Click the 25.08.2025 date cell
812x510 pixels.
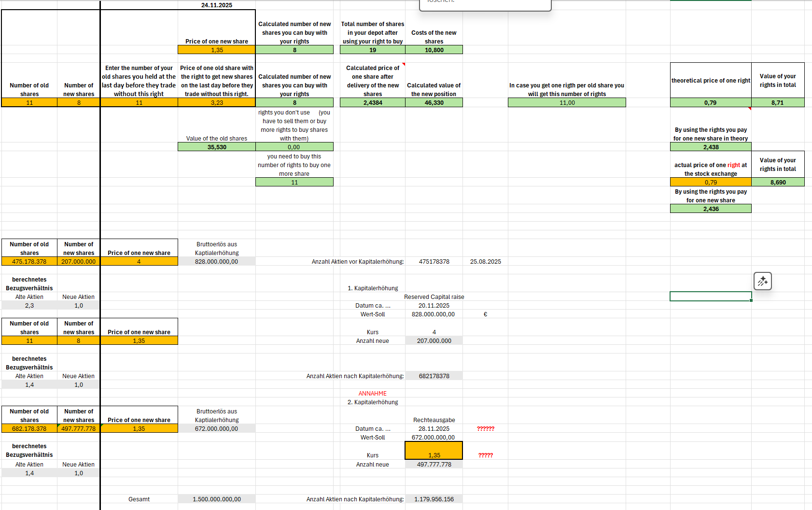pyautogui.click(x=485, y=262)
